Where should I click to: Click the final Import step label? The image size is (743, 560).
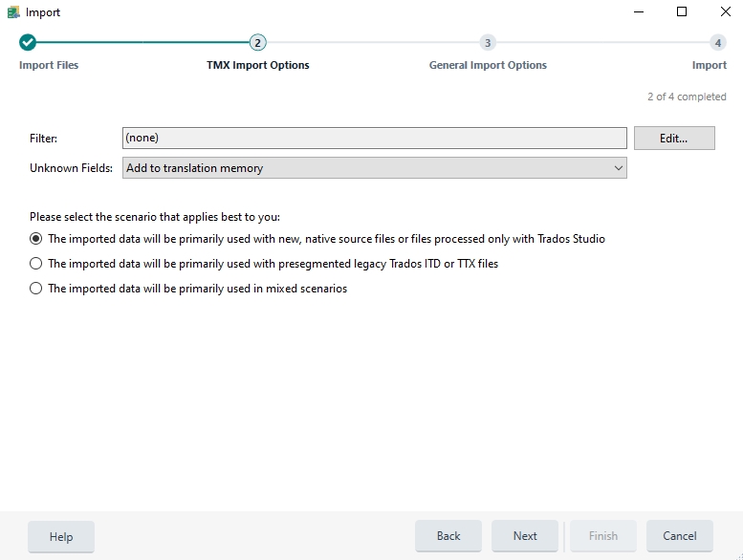point(709,65)
